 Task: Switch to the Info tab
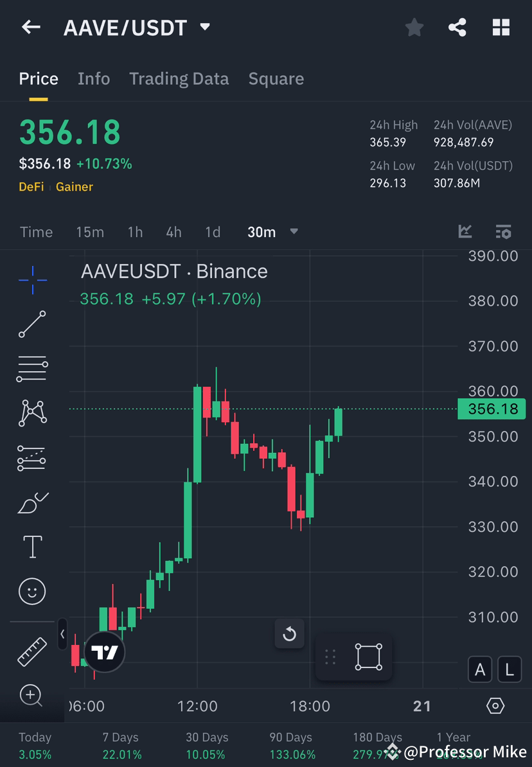94,78
